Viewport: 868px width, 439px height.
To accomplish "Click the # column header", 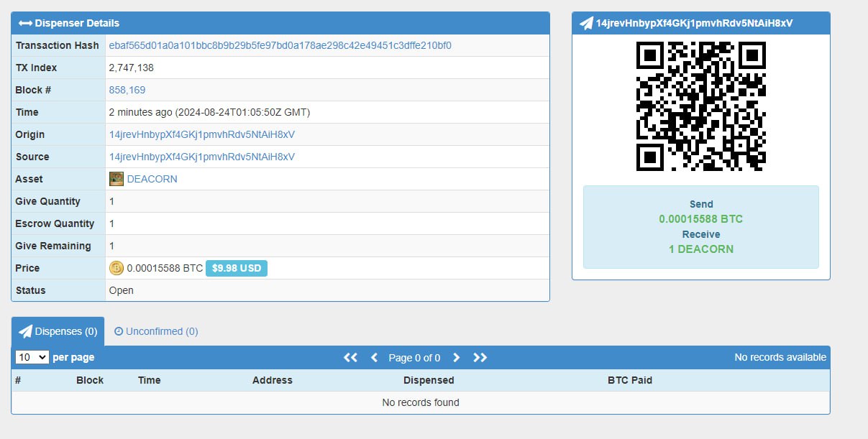I will [x=18, y=380].
